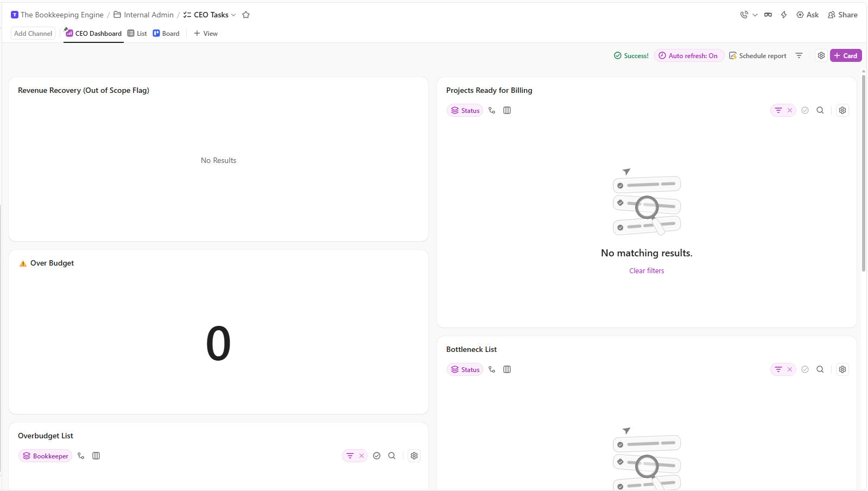Favorite CEO Tasks with the star icon

pyautogui.click(x=246, y=15)
